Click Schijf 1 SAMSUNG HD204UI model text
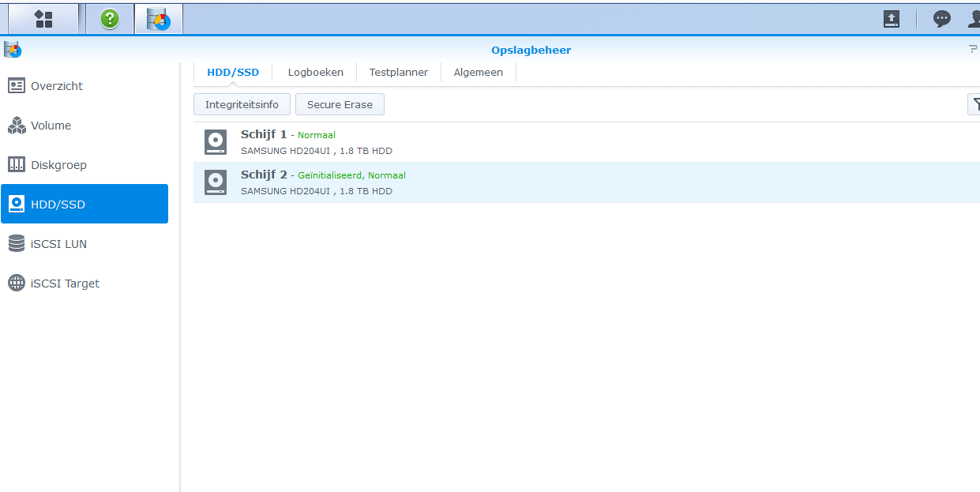 tap(317, 151)
